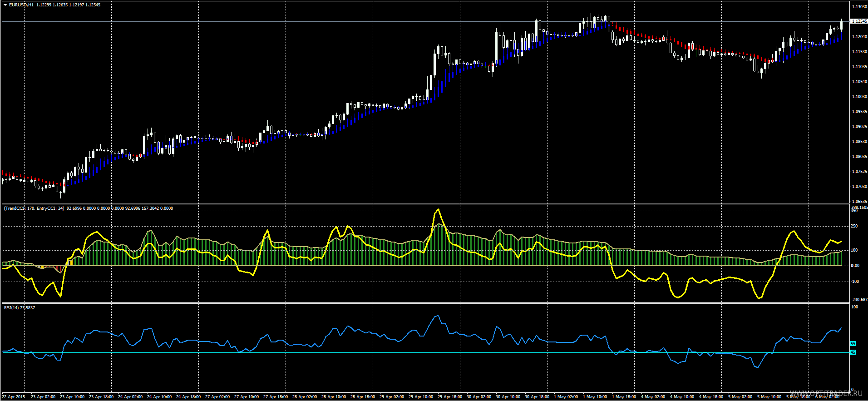Click the 24 Apr 02:00 time label

(130, 397)
